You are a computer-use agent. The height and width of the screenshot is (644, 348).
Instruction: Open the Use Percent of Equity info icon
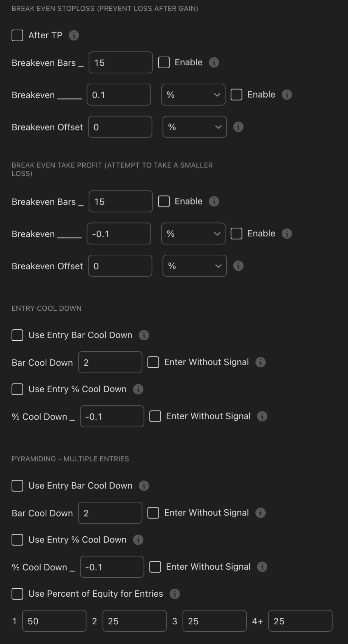point(175,593)
